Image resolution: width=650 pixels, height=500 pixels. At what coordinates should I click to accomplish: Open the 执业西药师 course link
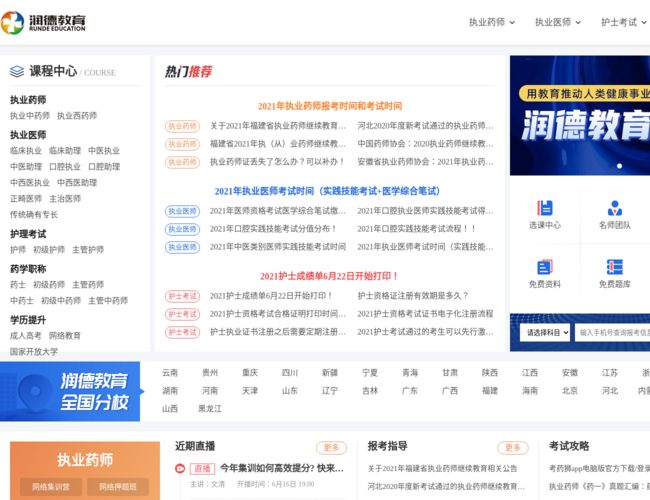point(77,116)
